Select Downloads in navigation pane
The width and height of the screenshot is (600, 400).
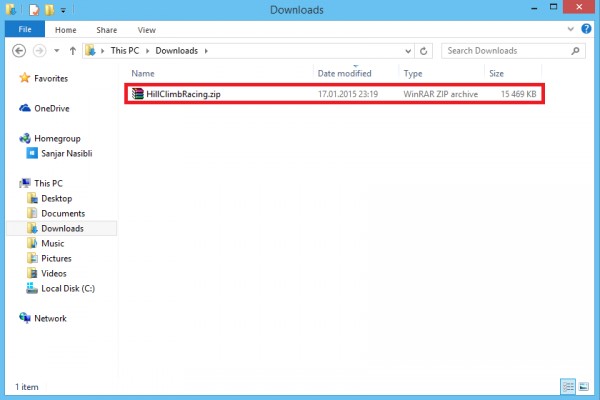point(62,229)
